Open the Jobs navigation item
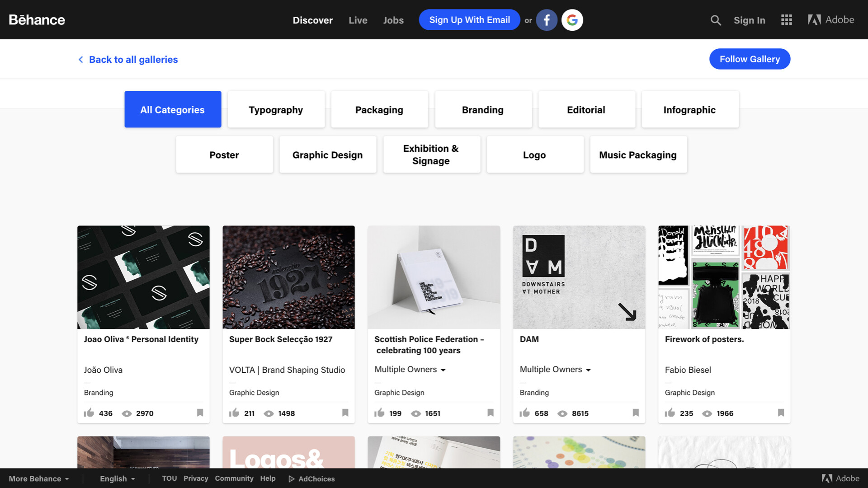 pos(393,20)
